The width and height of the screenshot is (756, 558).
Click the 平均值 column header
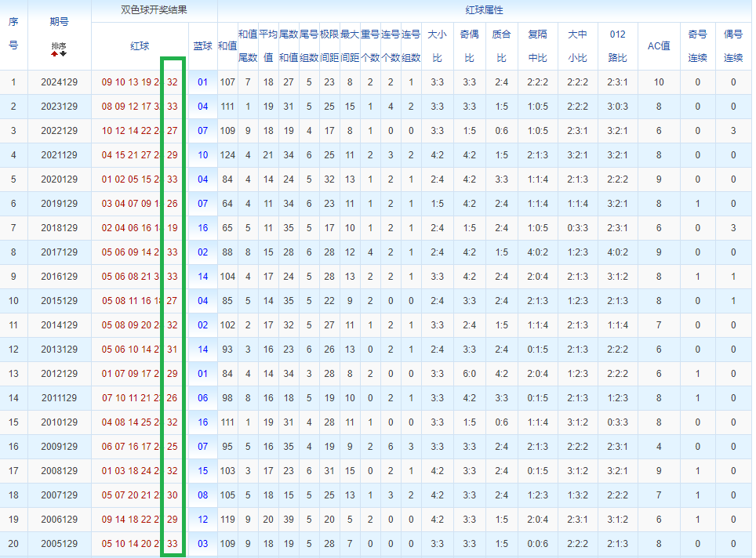point(268,46)
